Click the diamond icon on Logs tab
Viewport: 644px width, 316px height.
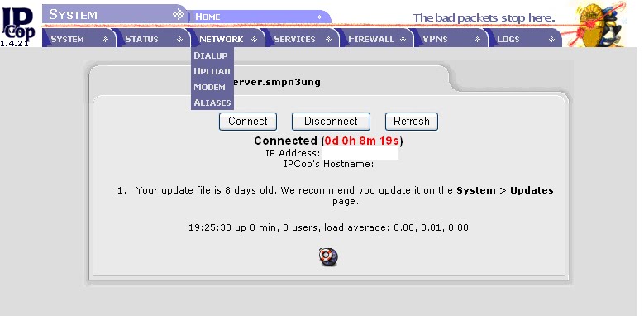pyautogui.click(x=552, y=40)
